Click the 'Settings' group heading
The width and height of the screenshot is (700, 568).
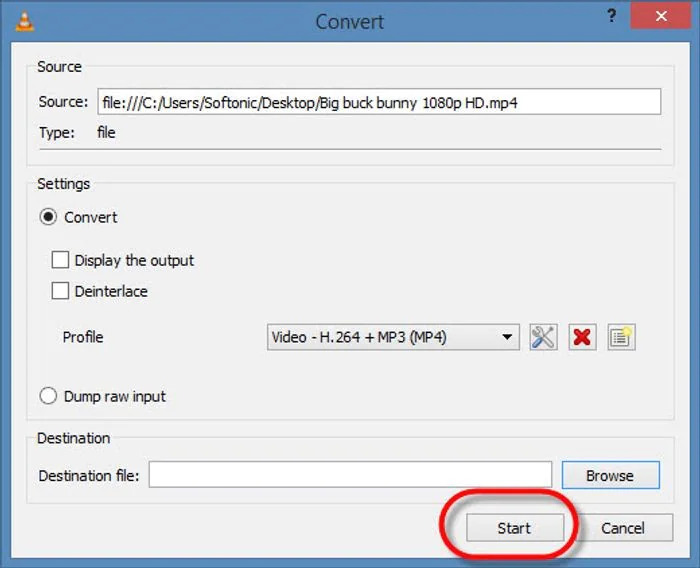[x=63, y=184]
